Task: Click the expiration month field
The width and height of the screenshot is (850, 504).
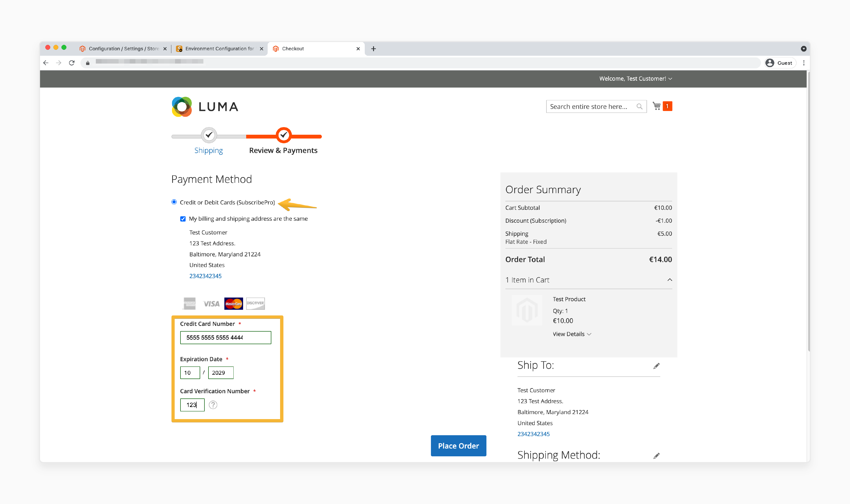Action: click(x=190, y=373)
